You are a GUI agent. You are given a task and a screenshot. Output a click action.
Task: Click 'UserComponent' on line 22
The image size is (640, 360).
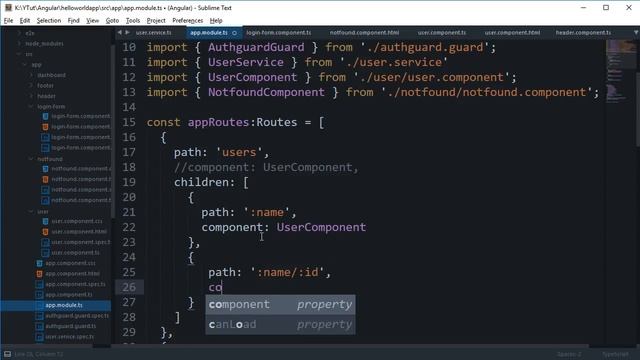point(321,227)
